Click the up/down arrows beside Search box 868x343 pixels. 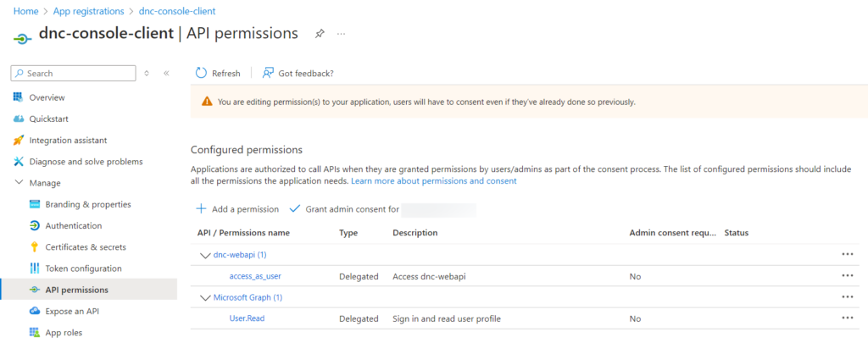(147, 73)
